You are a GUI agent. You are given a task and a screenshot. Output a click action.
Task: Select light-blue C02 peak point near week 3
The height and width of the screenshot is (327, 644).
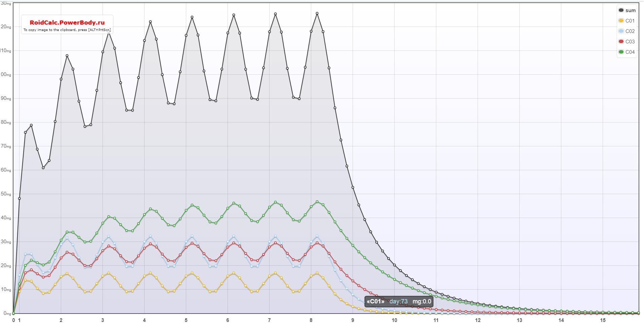(x=109, y=237)
